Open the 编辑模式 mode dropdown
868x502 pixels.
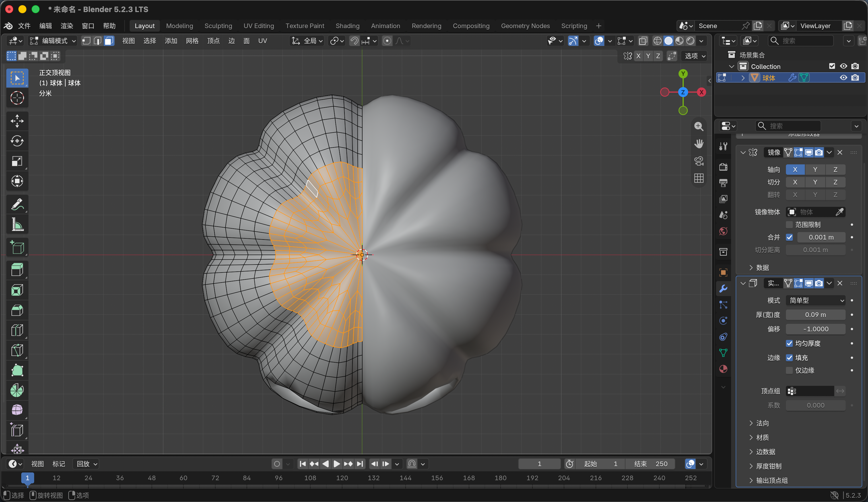coord(53,41)
